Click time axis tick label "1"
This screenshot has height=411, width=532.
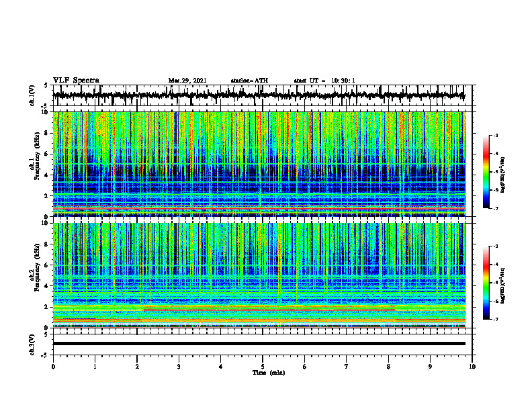[x=95, y=367]
